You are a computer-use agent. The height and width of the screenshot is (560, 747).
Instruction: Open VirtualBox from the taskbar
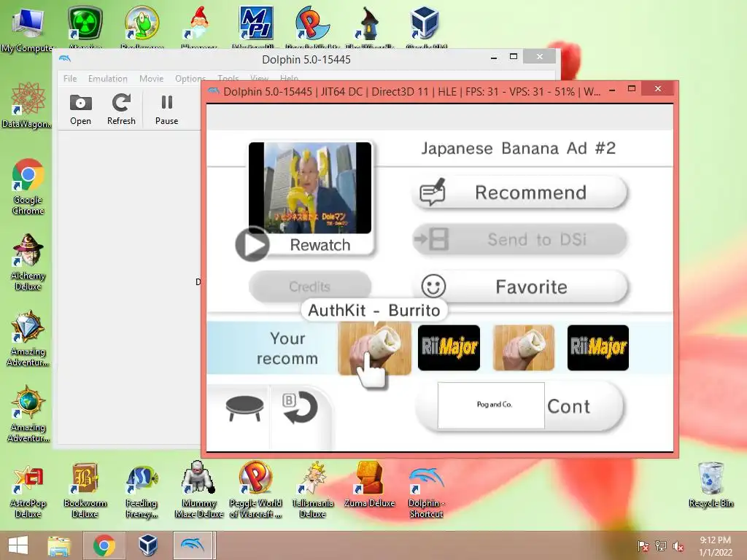(147, 545)
